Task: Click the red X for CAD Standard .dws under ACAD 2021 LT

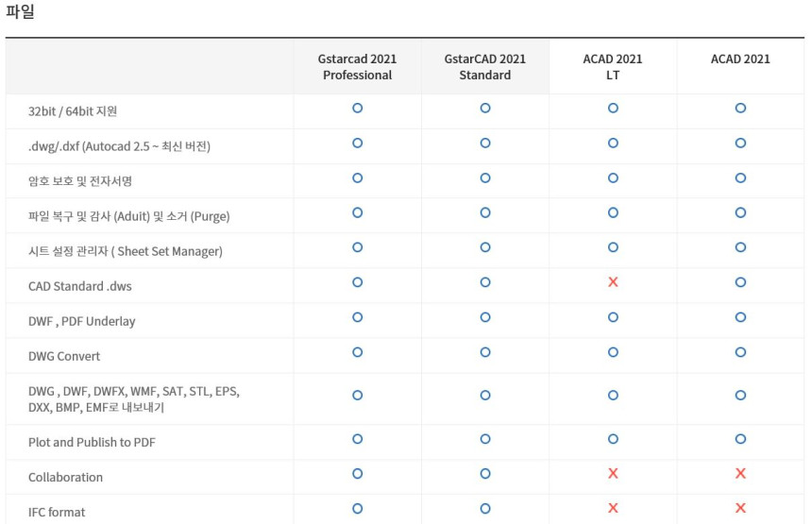Action: (x=613, y=282)
